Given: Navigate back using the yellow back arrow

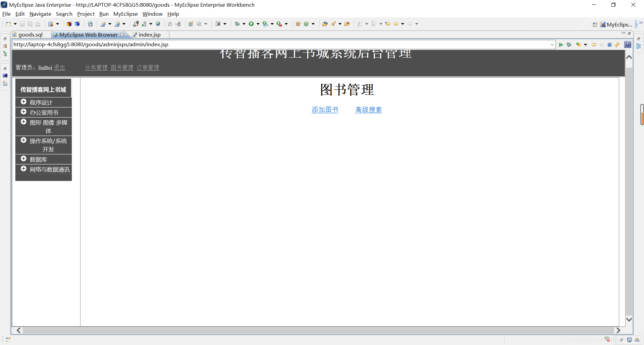Looking at the screenshot, I should 594,45.
